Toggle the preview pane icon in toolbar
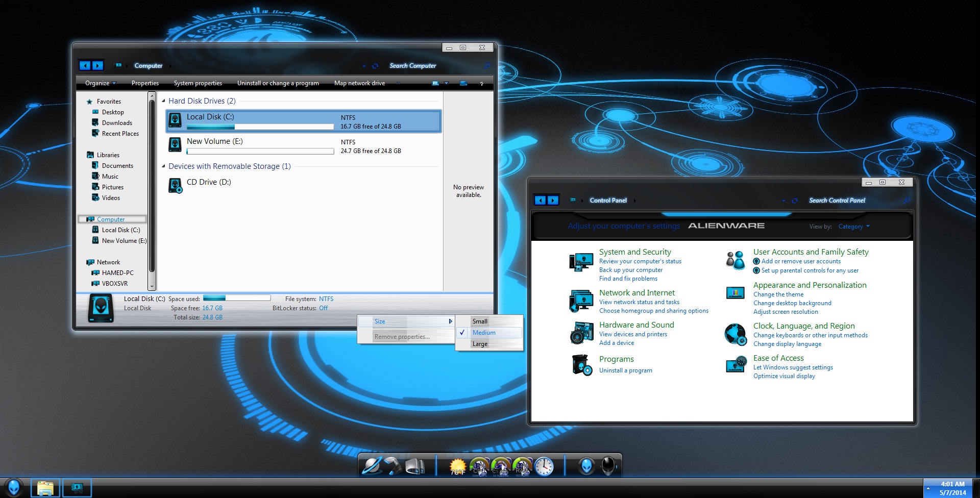Viewport: 980px width, 498px height. (x=463, y=83)
